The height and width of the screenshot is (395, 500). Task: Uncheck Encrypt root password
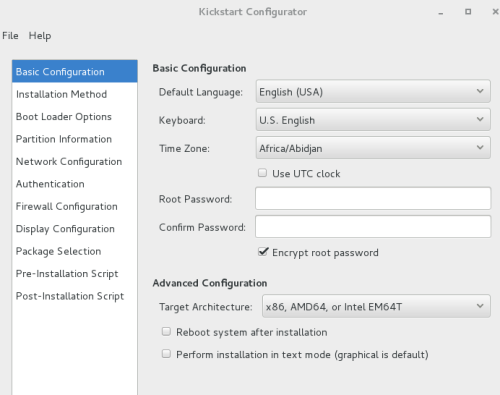[x=263, y=252]
